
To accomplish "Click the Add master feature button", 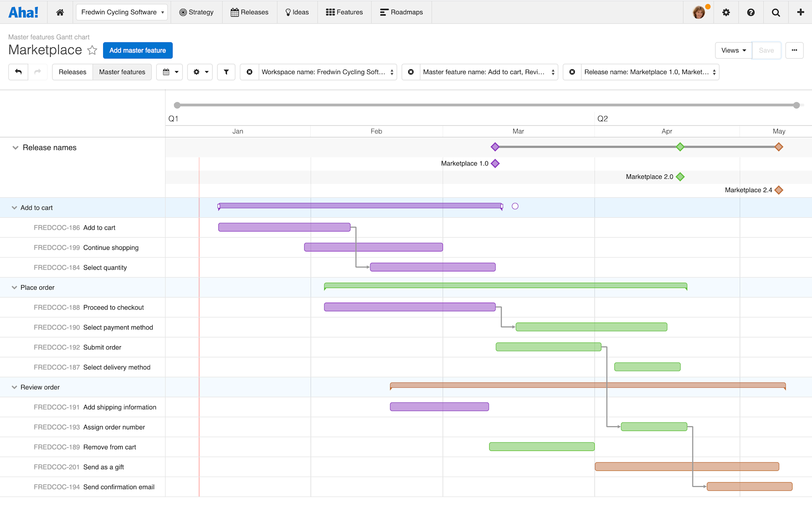I will 138,50.
